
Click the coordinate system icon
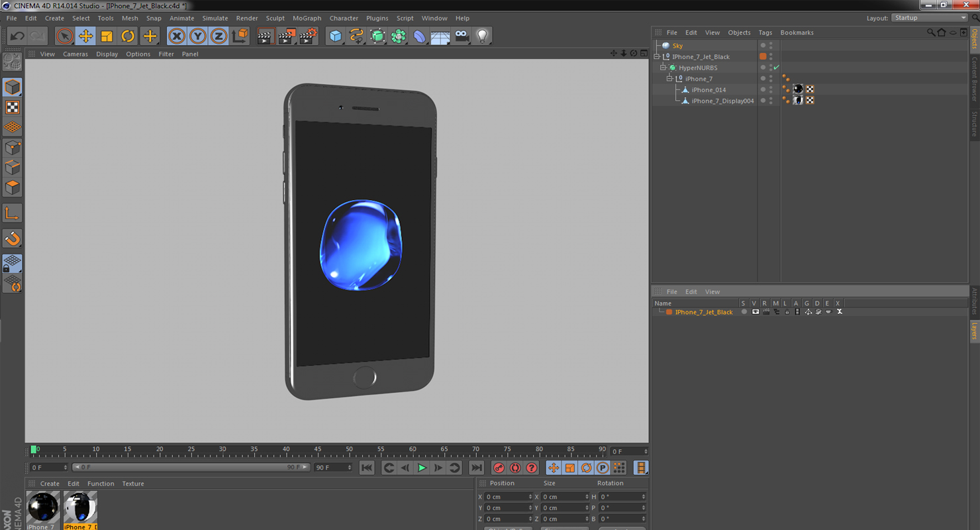[x=240, y=36]
